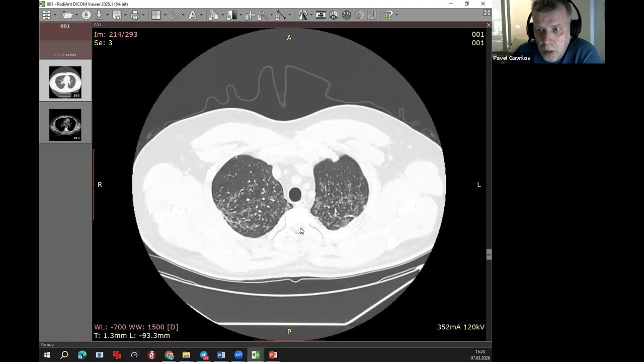Click the link/sync series chain icon
The height and width of the screenshot is (362, 644).
point(175,15)
